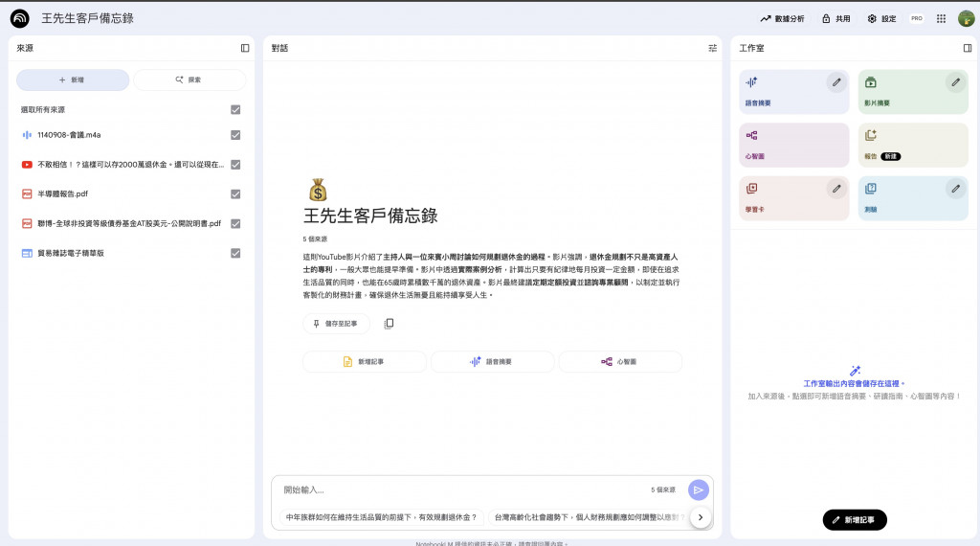Viewport: 980px width, 546px height.
Task: Uncheck the 貿易雜誌電子精華版 checkbox
Action: point(235,253)
